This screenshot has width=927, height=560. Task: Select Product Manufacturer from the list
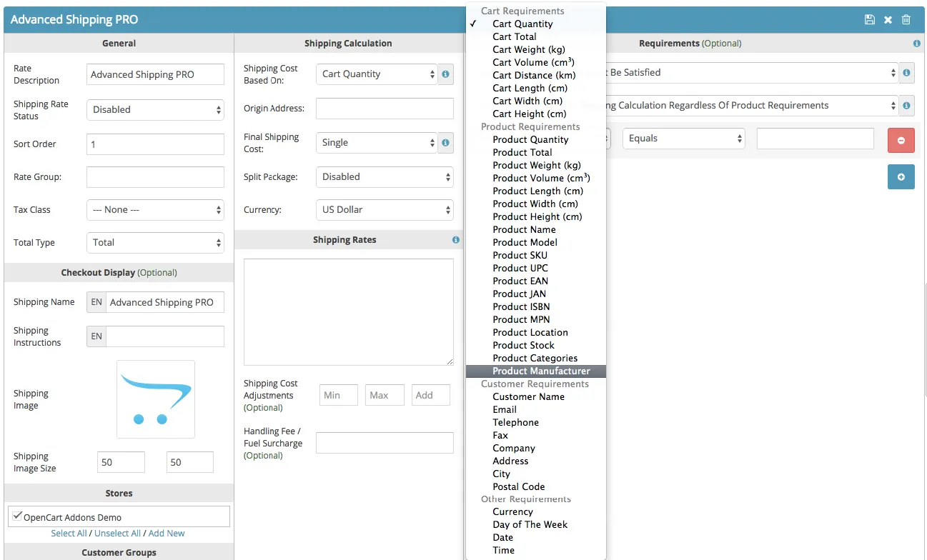pyautogui.click(x=541, y=371)
